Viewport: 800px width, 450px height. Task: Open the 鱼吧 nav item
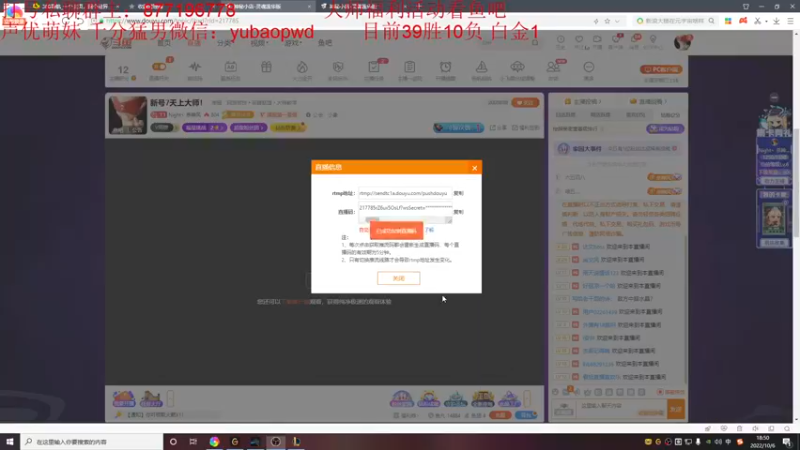pyautogui.click(x=325, y=43)
